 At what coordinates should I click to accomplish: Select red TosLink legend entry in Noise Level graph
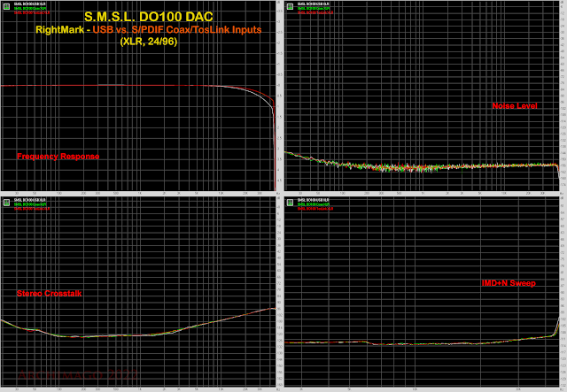tap(315, 12)
